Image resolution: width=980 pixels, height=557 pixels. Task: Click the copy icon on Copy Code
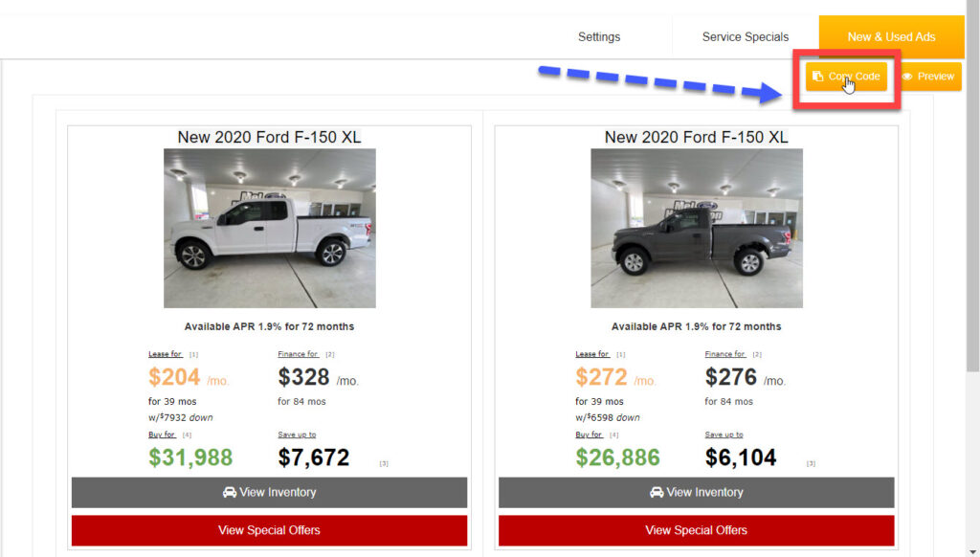coord(817,77)
